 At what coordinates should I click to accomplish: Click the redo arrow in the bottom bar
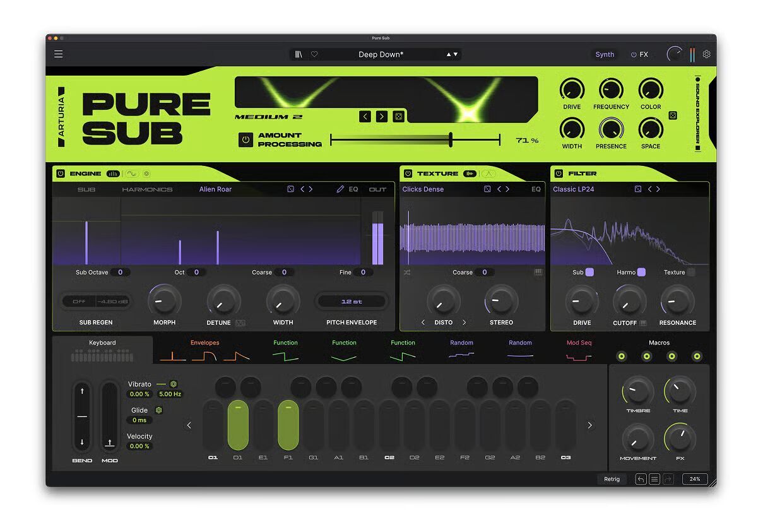click(x=668, y=479)
